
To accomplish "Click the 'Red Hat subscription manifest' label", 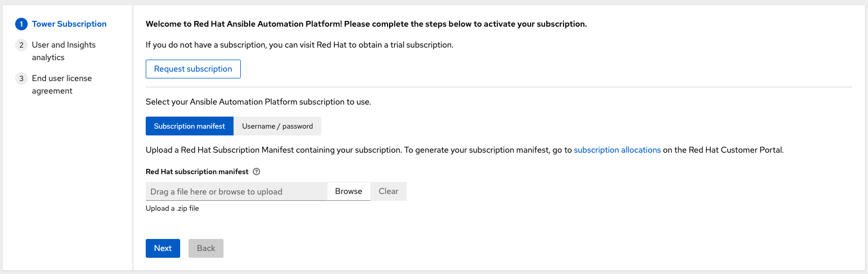I will pos(197,172).
